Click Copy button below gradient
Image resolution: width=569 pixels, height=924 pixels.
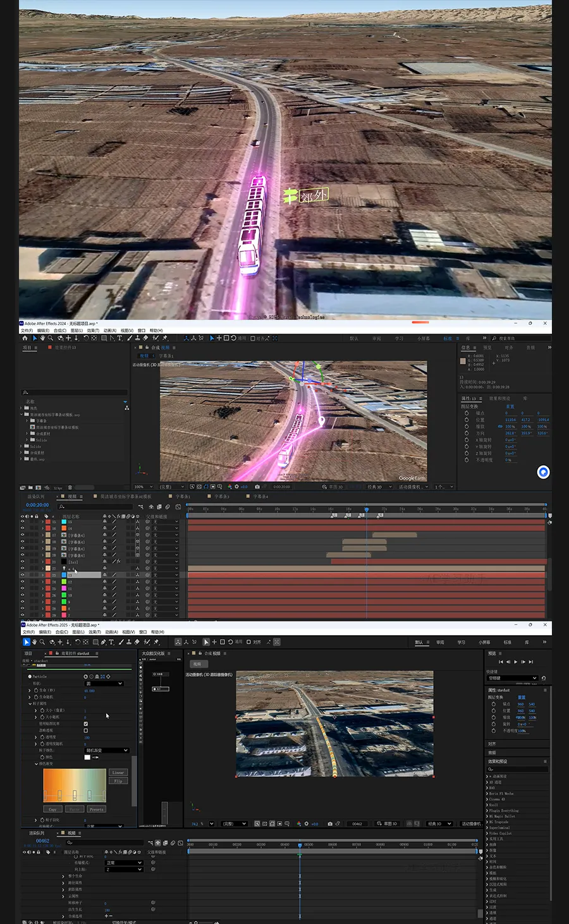(52, 809)
